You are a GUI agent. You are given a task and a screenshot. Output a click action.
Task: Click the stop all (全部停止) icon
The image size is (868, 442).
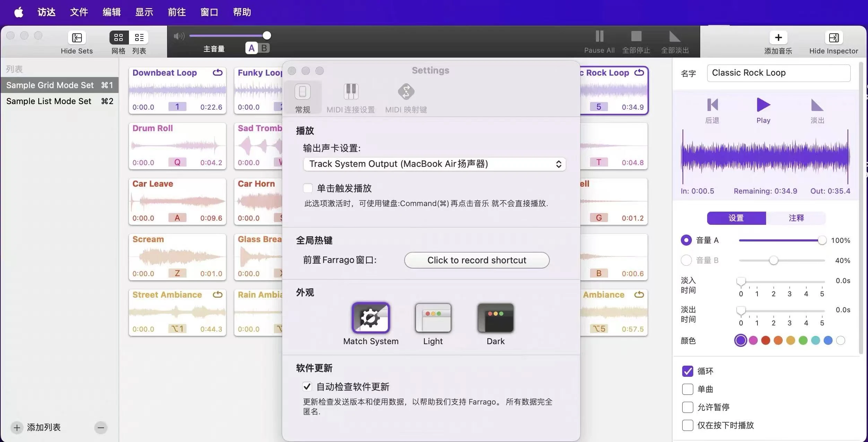point(636,36)
